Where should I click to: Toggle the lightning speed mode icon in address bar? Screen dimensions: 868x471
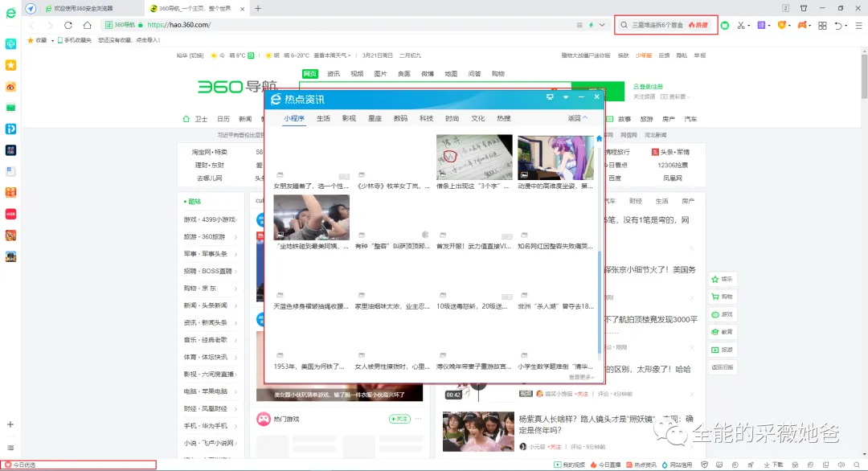(x=592, y=25)
